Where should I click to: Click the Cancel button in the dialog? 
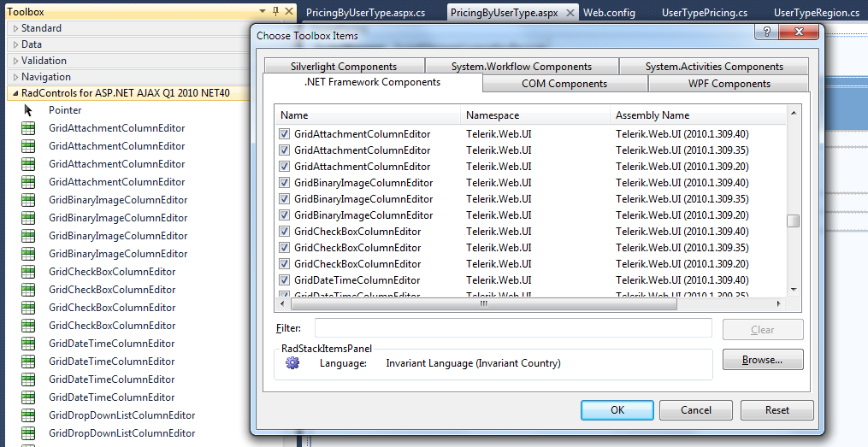(x=696, y=410)
